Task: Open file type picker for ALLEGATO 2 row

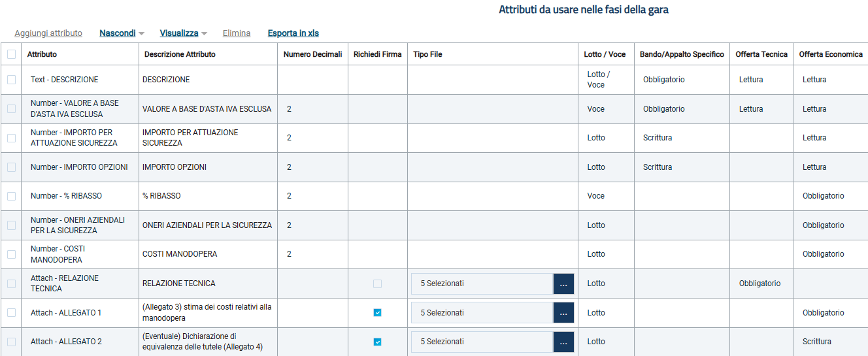Action: 563,342
